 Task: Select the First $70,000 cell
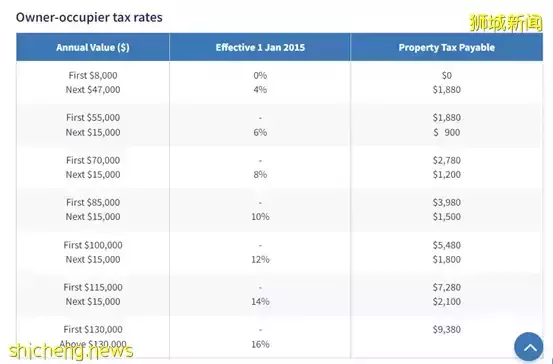coord(93,160)
